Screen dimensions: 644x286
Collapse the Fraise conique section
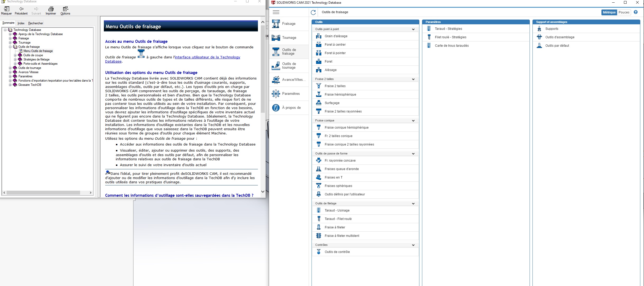click(x=413, y=121)
